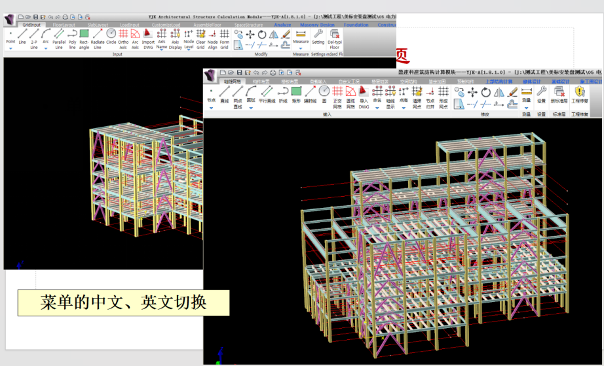
Task: Expand the dropdown arrow under Point
Action: (10, 49)
